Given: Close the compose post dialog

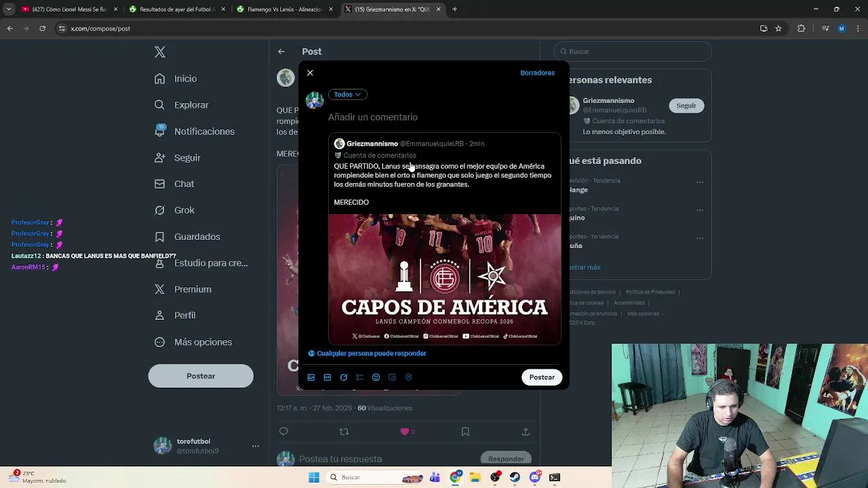Looking at the screenshot, I should (x=310, y=73).
